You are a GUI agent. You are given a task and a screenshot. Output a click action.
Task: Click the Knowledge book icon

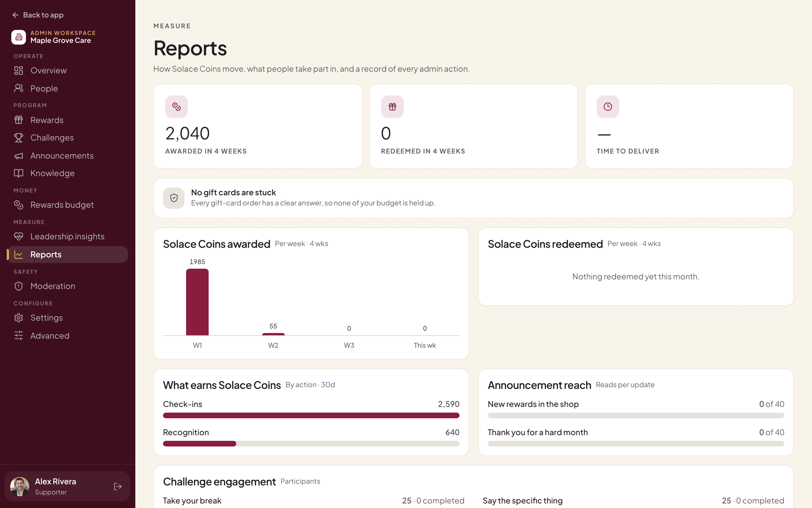point(18,173)
